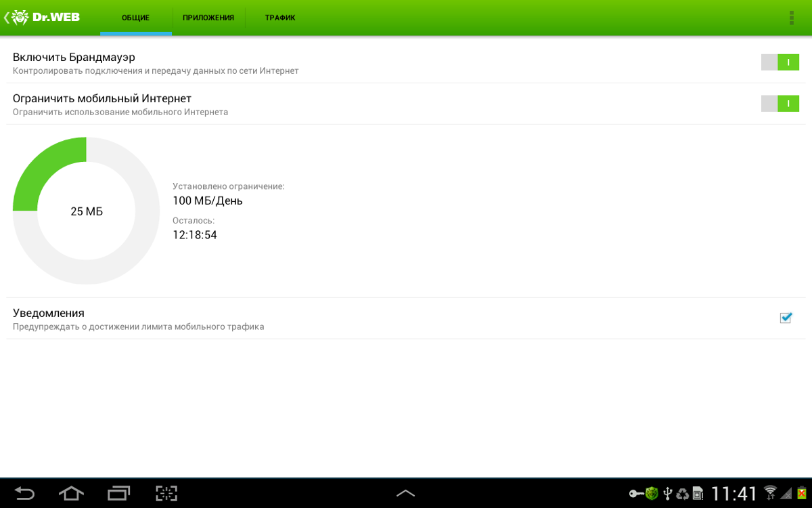Tap the USB connection status icon
Viewport: 812px width, 508px height.
point(668,493)
